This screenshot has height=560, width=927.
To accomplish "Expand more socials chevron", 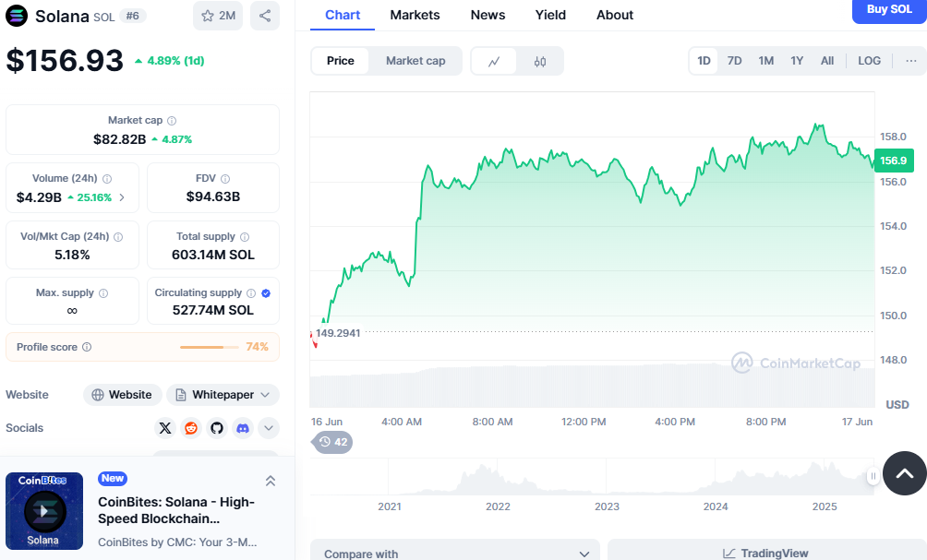I will point(269,428).
